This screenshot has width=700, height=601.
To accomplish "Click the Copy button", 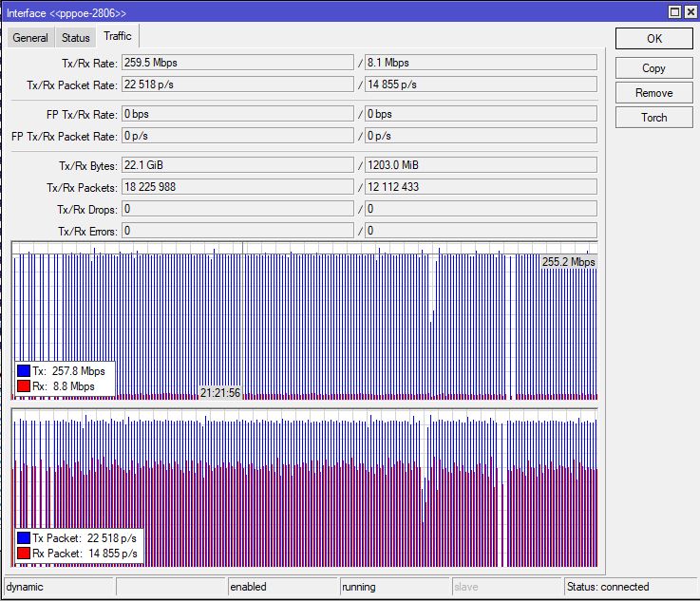I will (654, 68).
